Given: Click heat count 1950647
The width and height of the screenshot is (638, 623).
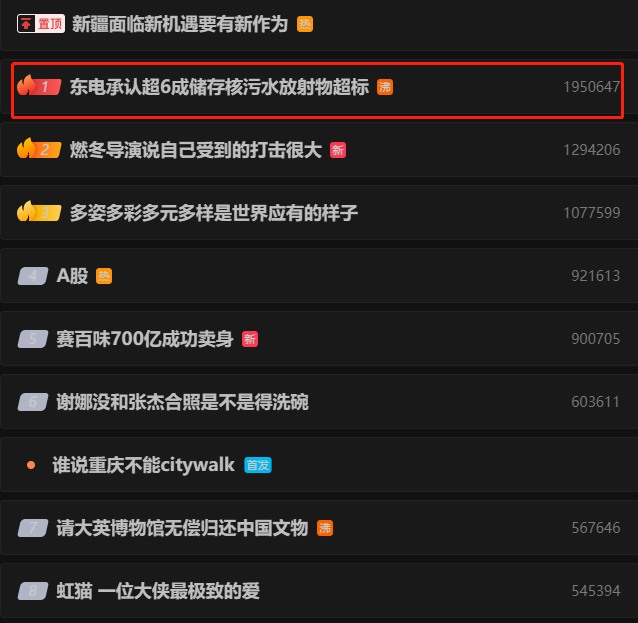Looking at the screenshot, I should [x=592, y=87].
